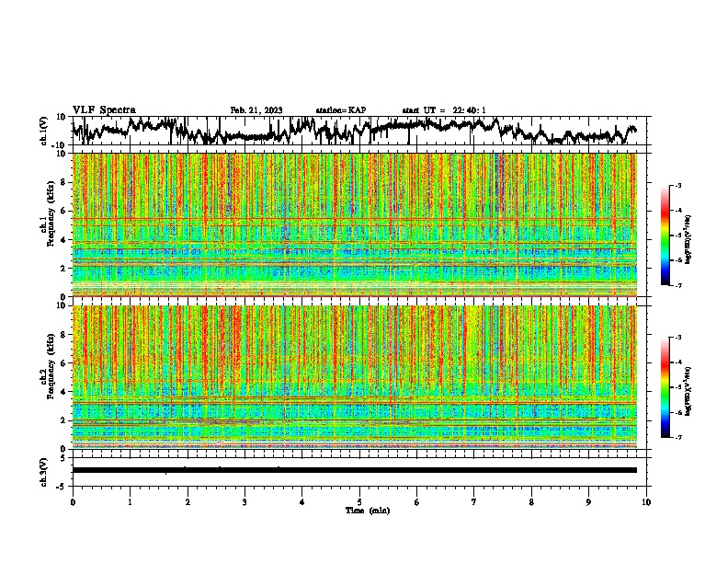Image resolution: width=728 pixels, height=563 pixels.
Task: Click the time axis tick label '5'
Action: pos(359,502)
